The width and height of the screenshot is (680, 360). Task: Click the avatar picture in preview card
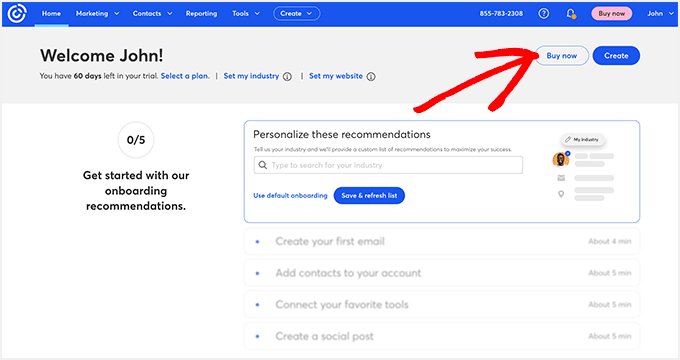point(561,160)
